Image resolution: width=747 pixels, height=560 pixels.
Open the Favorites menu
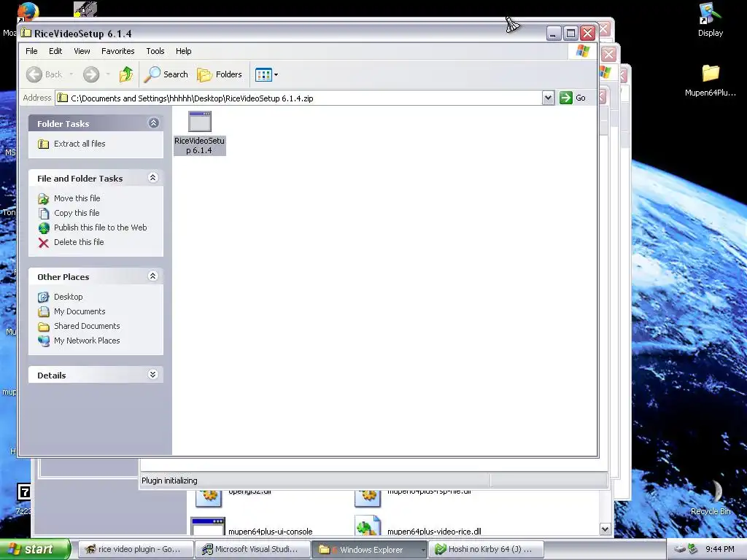point(117,51)
